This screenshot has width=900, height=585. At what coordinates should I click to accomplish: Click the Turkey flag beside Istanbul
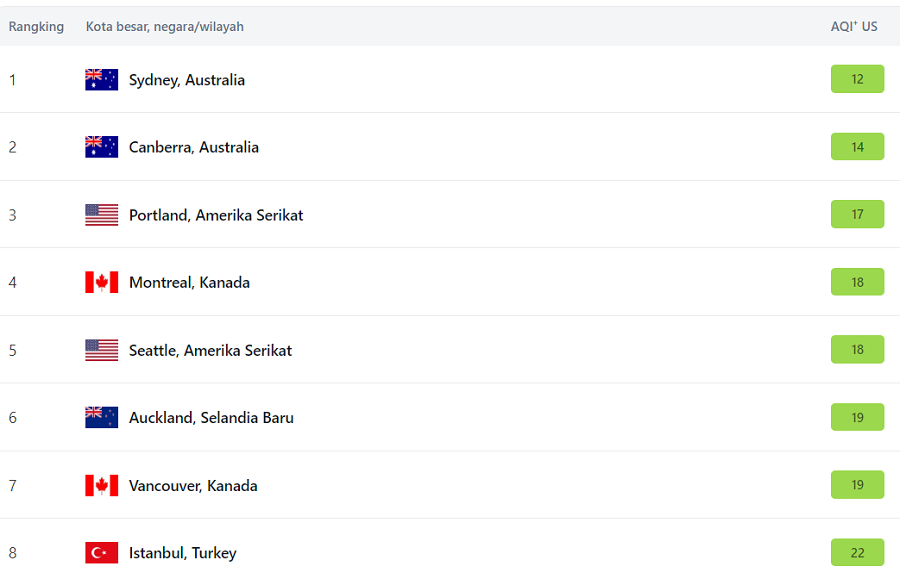(102, 552)
